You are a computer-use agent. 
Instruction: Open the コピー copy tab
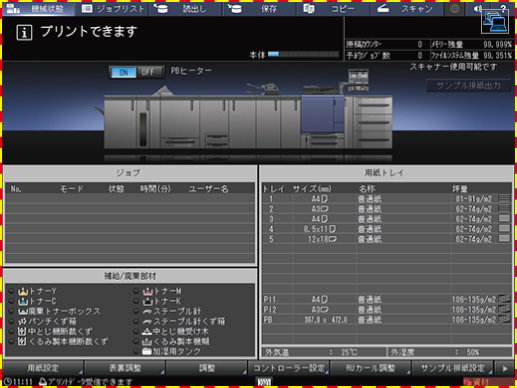pyautogui.click(x=334, y=9)
